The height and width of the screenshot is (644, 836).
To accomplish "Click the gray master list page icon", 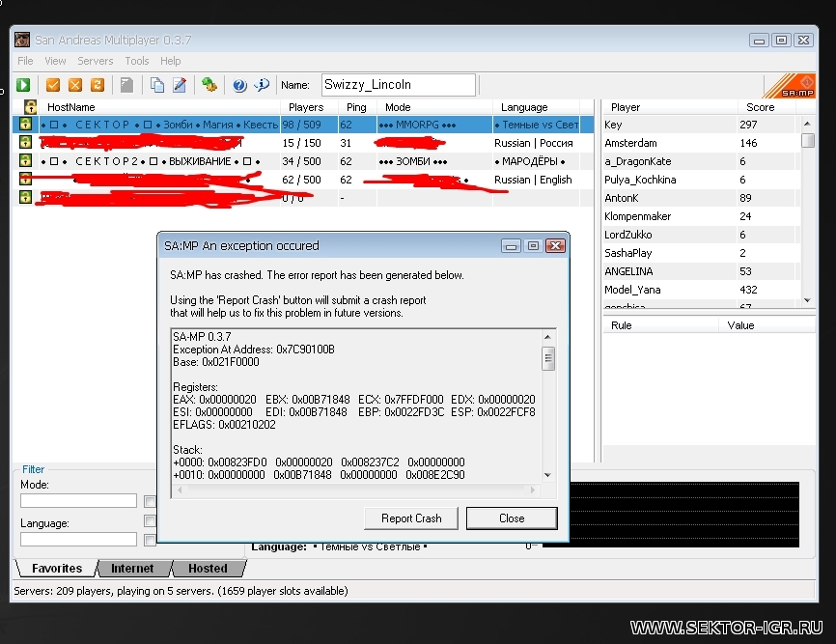I will [126, 85].
